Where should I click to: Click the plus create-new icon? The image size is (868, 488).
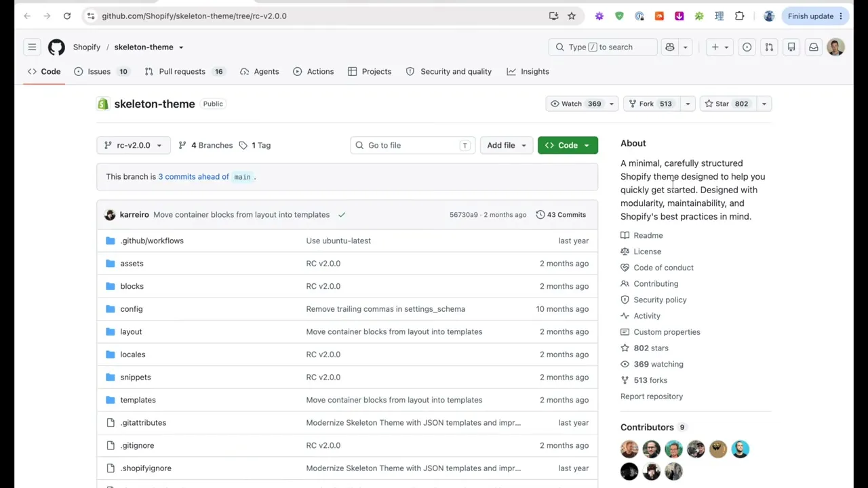[x=715, y=47]
